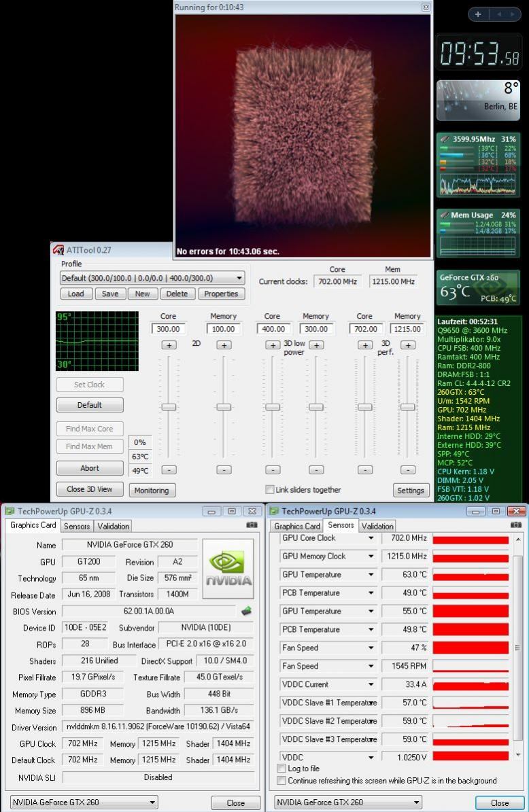
Task: Open the Fan Speed RPM sensor dropdown
Action: point(371,666)
